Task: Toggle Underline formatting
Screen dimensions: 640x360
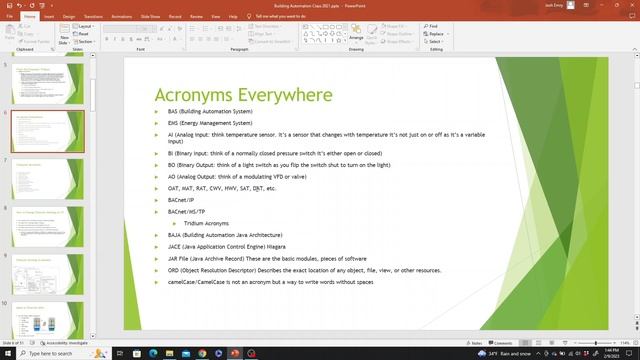Action: [x=123, y=39]
